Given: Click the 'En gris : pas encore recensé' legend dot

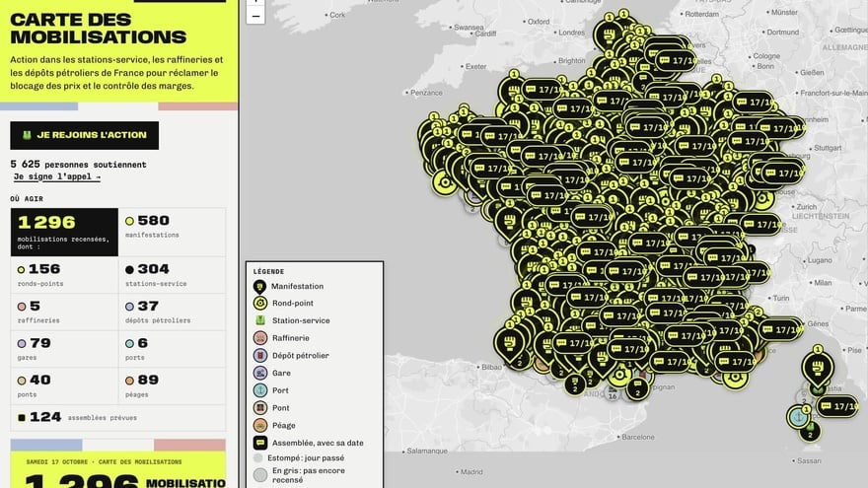Looking at the screenshot, I should 260,475.
